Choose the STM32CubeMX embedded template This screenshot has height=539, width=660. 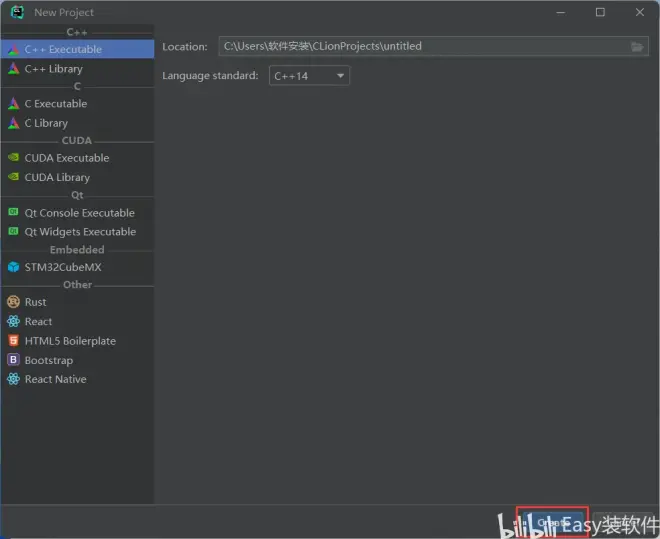(77, 267)
